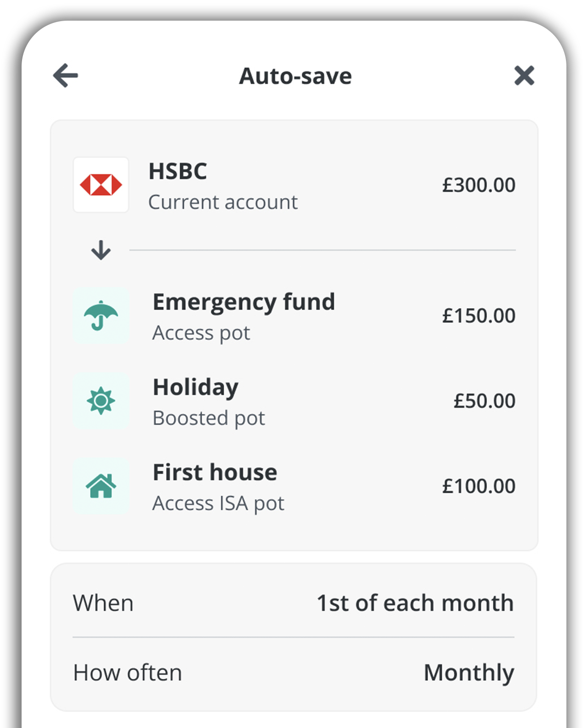Select the How often label

click(x=128, y=673)
